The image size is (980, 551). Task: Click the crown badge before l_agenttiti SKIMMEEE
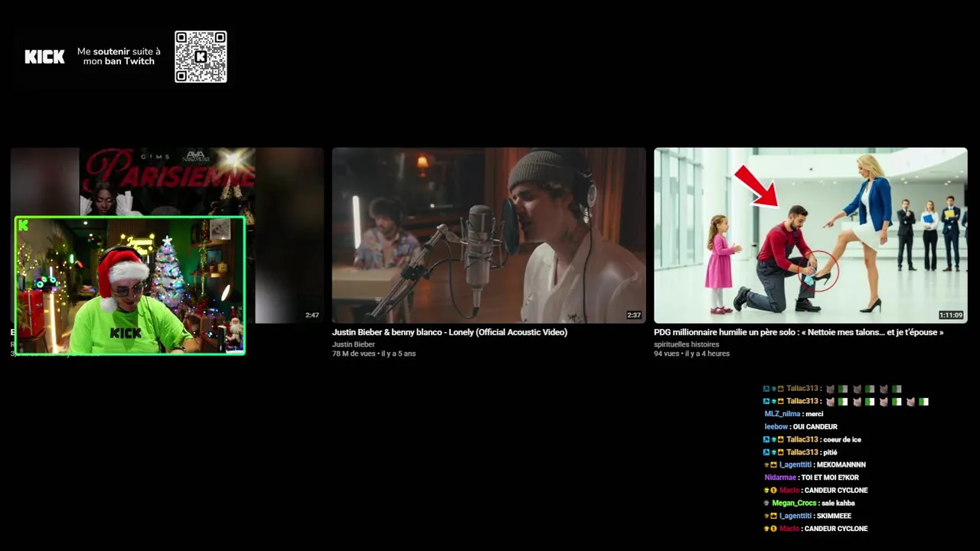773,516
